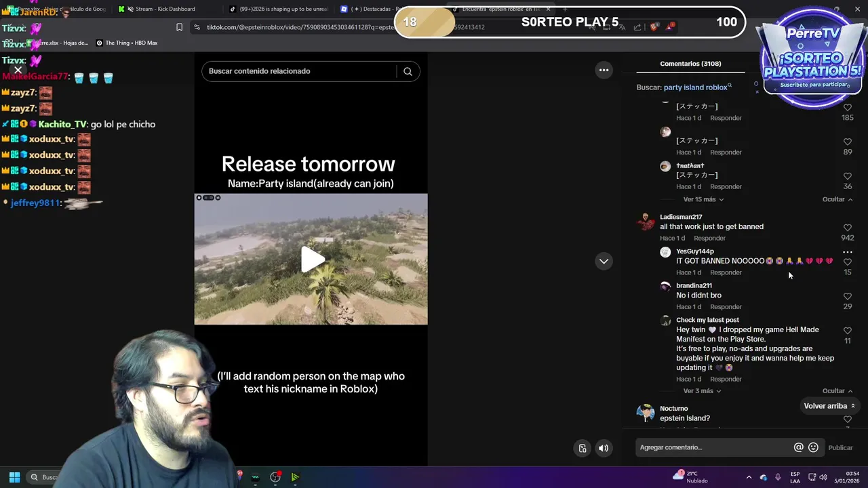This screenshot has width=868, height=488.
Task: Reply to the 'Hey twin' promo comment
Action: pyautogui.click(x=726, y=380)
